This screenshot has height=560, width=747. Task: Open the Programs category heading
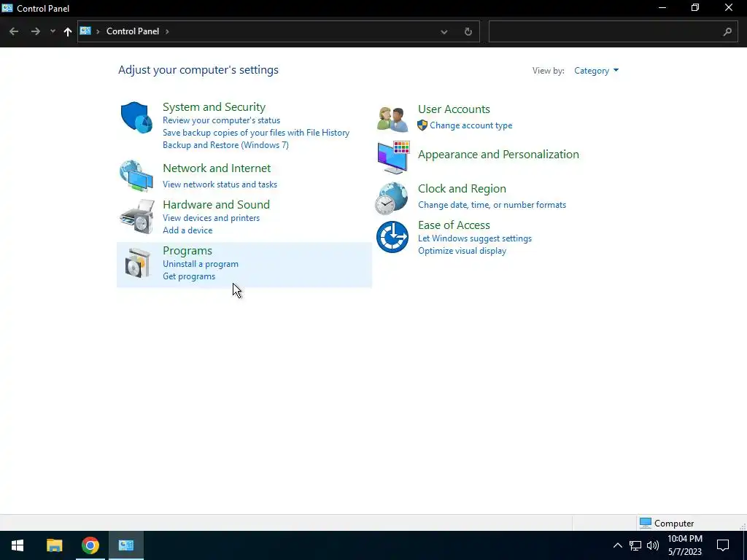tap(187, 251)
